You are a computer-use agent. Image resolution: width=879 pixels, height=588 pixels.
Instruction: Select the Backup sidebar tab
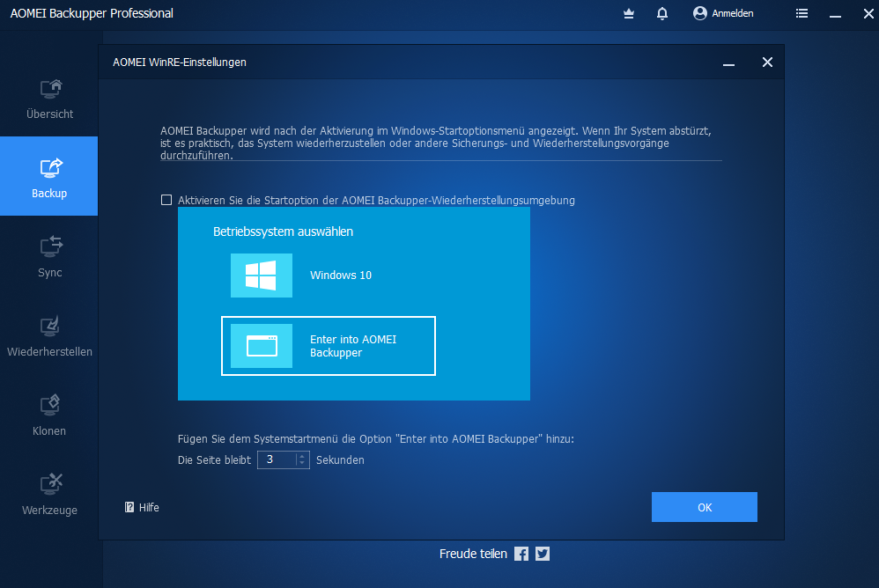coord(49,176)
